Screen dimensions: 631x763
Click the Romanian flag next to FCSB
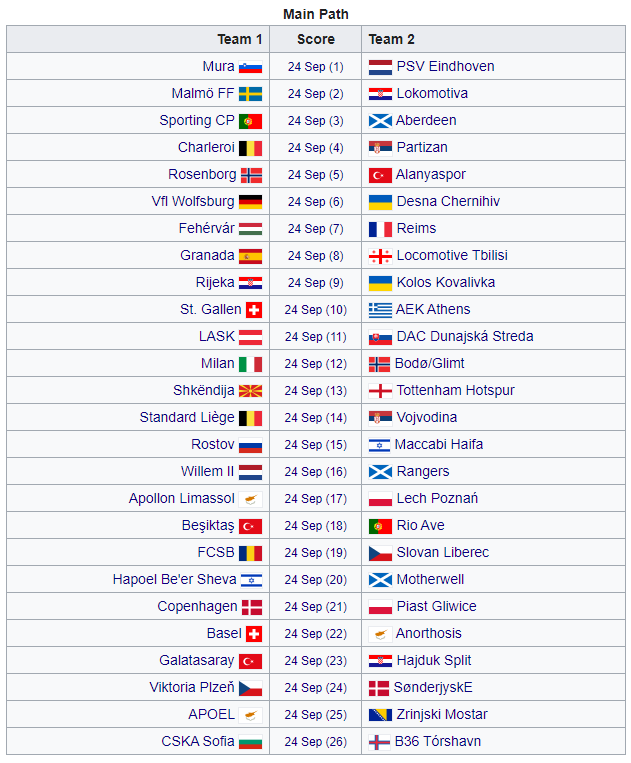click(250, 553)
